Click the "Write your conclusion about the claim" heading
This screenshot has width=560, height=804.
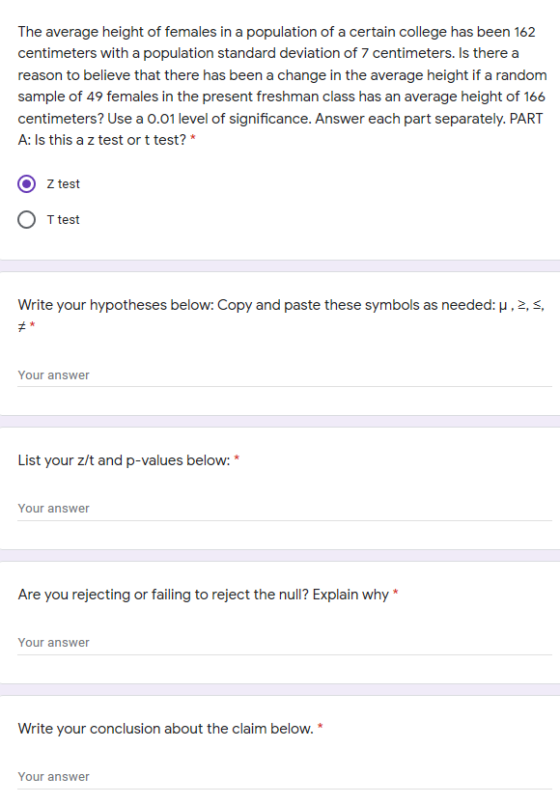coord(166,729)
